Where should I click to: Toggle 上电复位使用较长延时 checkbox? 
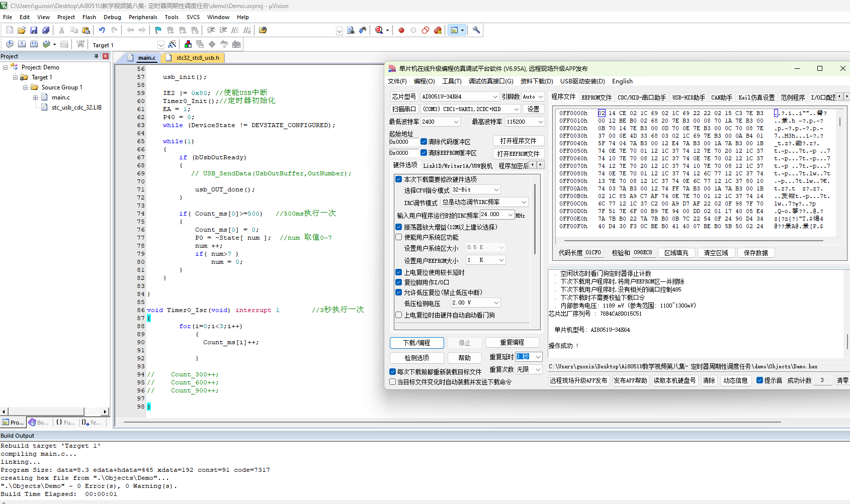coord(399,272)
